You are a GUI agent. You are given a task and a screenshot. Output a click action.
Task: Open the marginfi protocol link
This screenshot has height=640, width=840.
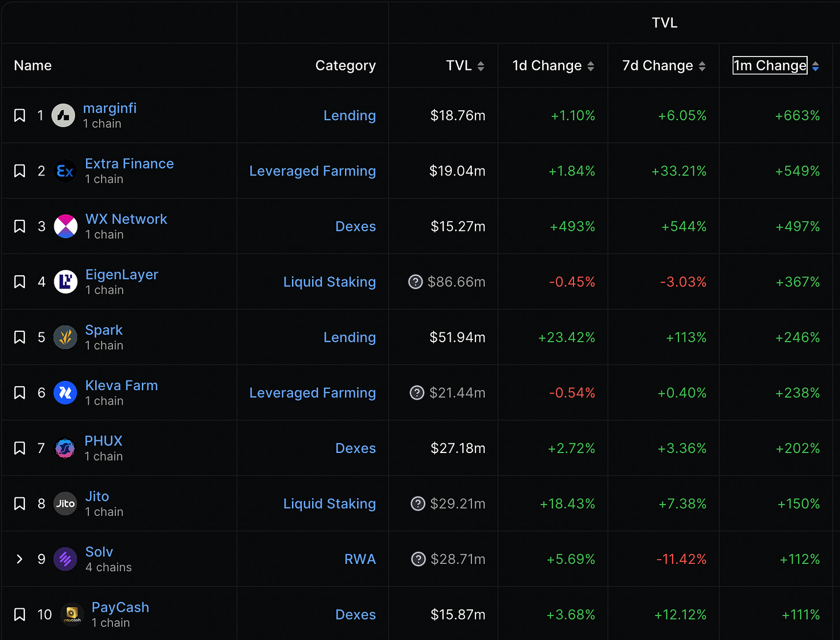tap(110, 108)
